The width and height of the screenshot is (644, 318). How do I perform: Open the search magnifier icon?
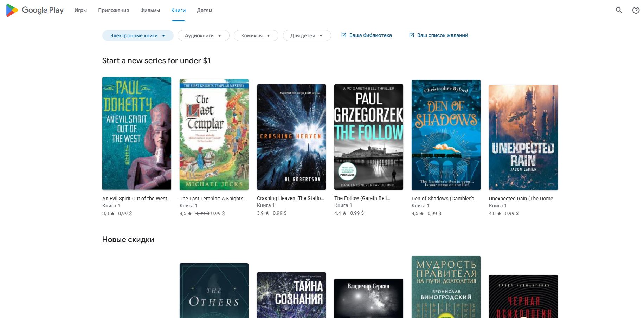pyautogui.click(x=619, y=10)
